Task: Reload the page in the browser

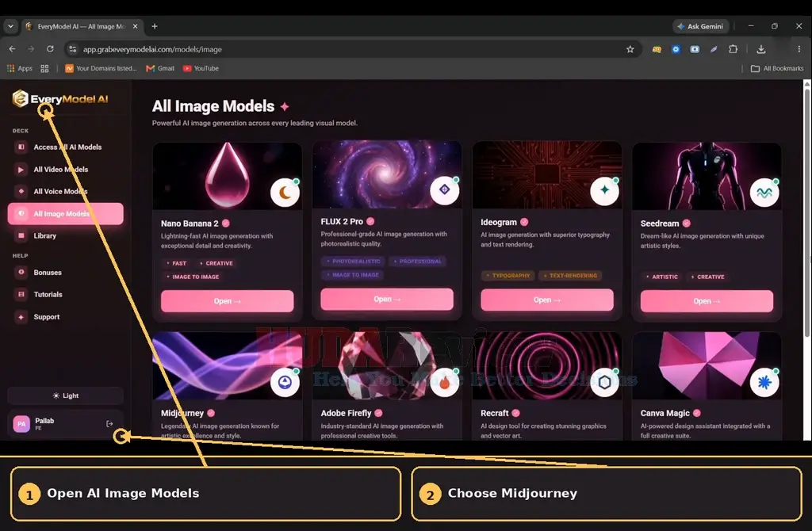Action: (x=50, y=49)
